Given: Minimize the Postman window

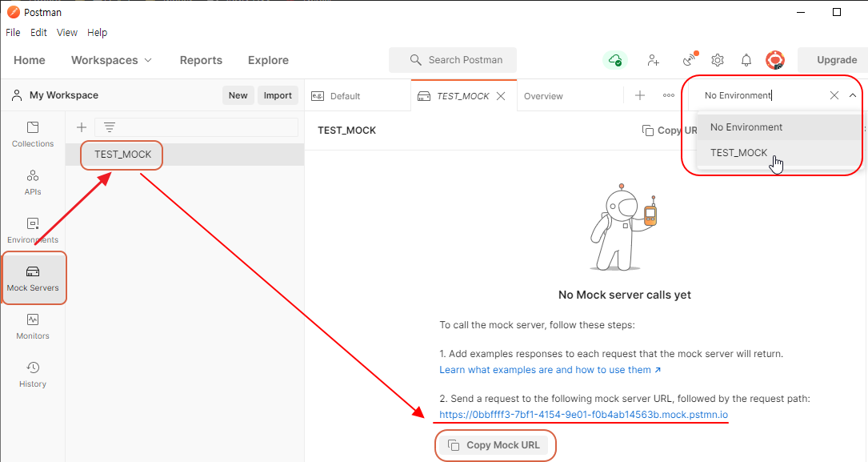Looking at the screenshot, I should coord(801,12).
